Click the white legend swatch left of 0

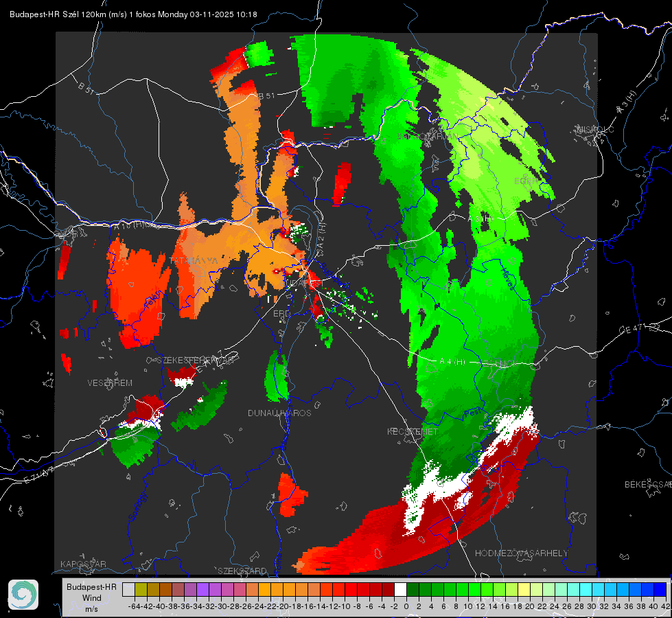[x=400, y=589]
